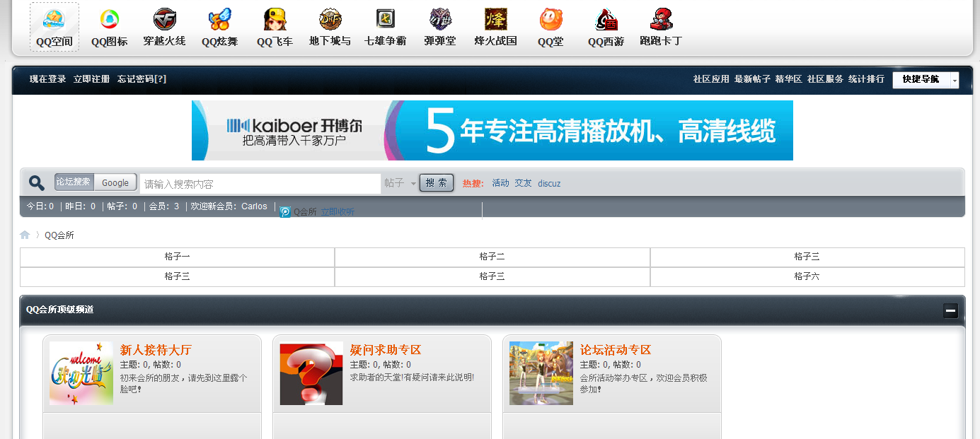Click 立即注册 to register
This screenshot has height=439, width=980.
92,79
